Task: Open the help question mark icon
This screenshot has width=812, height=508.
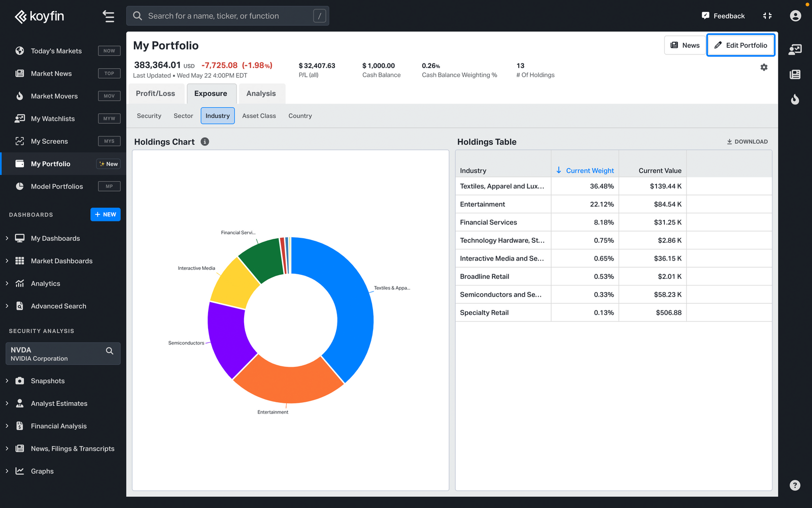Action: [x=795, y=485]
